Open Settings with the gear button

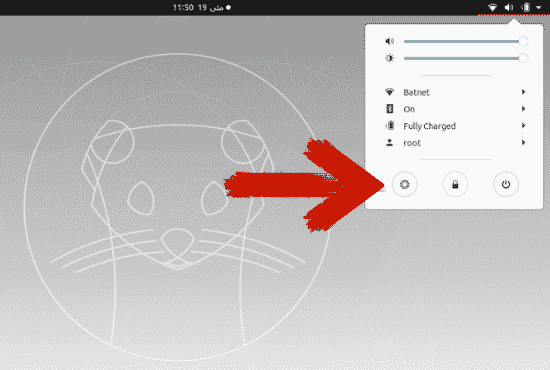tap(404, 184)
